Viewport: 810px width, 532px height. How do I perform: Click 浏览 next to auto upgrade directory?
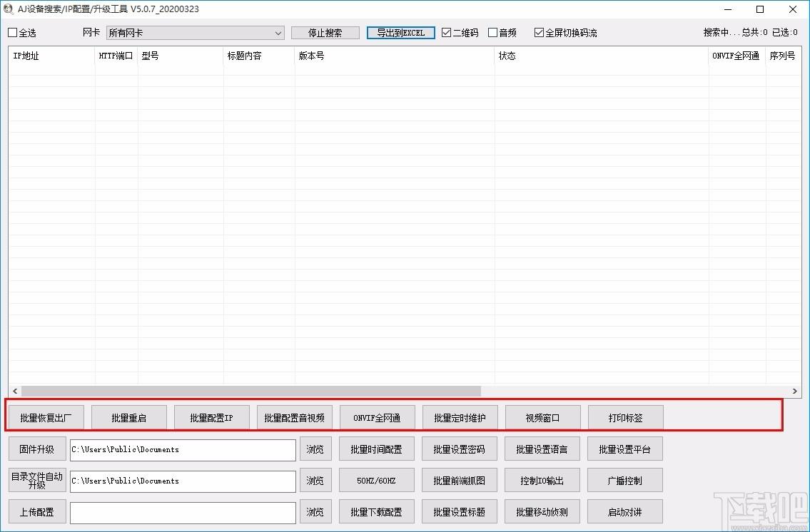(x=315, y=481)
